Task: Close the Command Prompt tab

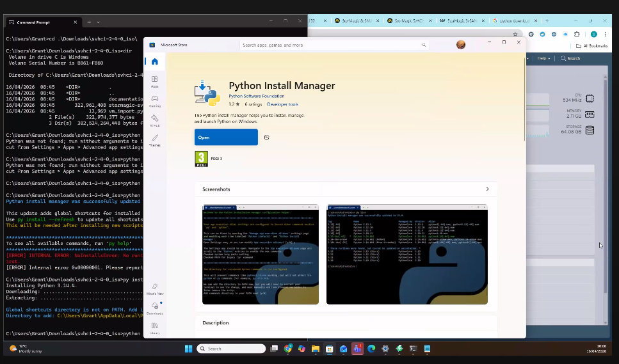Action: point(75,22)
